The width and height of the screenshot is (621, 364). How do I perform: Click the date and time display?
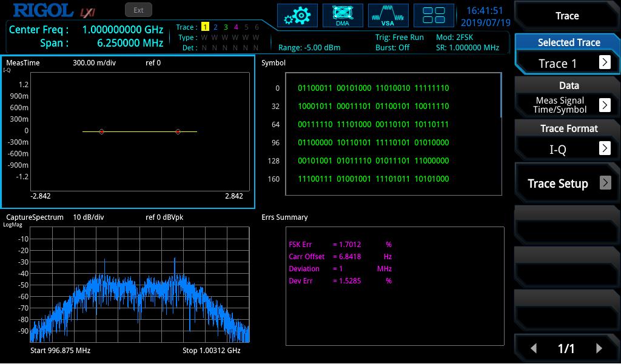click(485, 16)
